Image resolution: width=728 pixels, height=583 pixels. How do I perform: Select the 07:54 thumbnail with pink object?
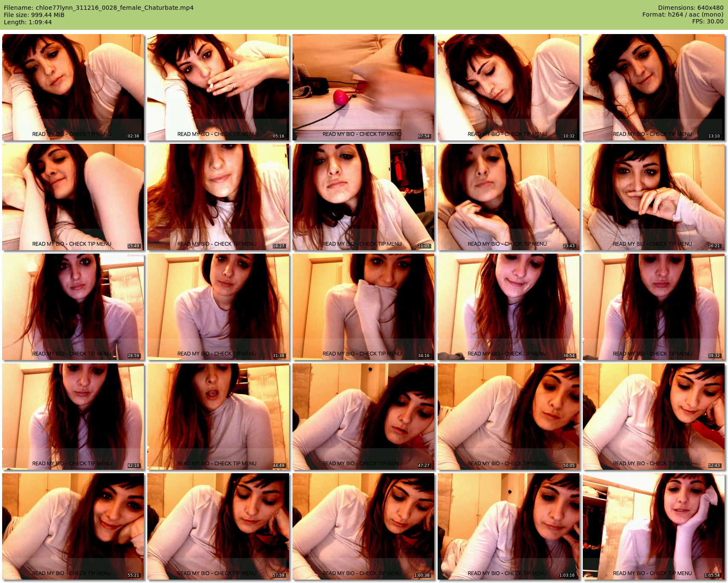pyautogui.click(x=363, y=87)
